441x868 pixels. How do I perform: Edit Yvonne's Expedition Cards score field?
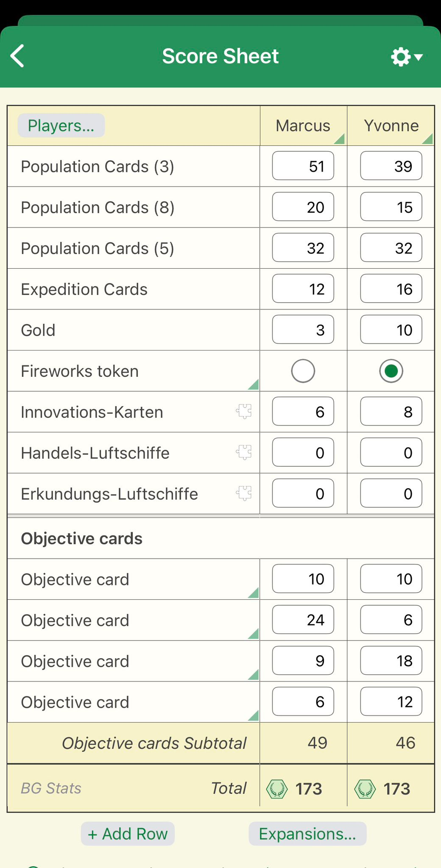(x=391, y=289)
